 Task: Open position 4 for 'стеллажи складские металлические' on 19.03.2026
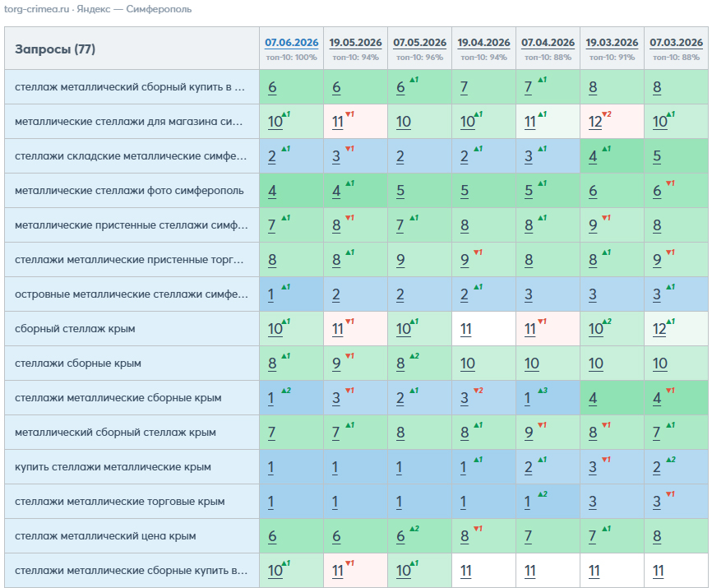point(593,156)
